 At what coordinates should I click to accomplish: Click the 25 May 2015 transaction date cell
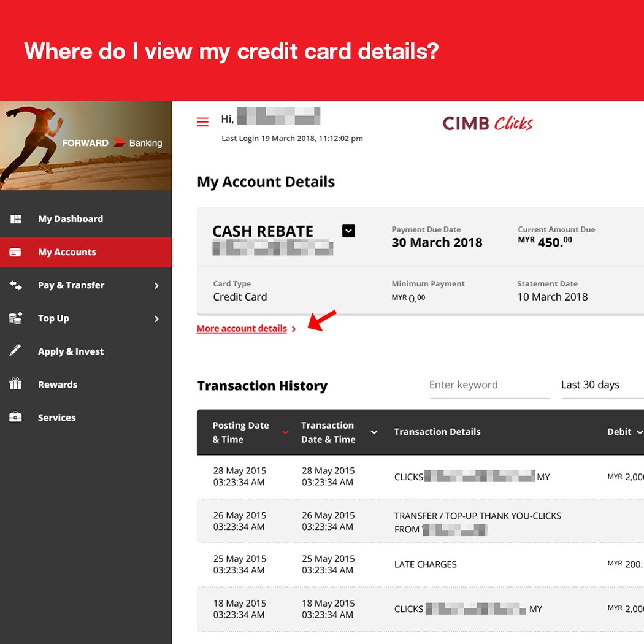(x=328, y=564)
